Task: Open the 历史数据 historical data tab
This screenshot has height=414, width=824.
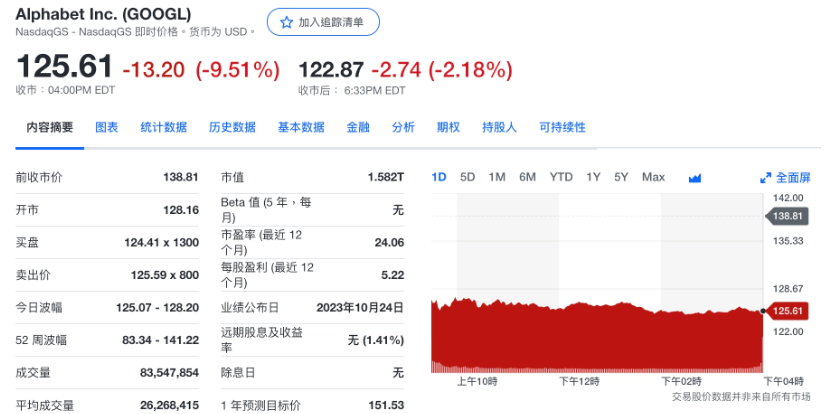Action: coord(232,127)
